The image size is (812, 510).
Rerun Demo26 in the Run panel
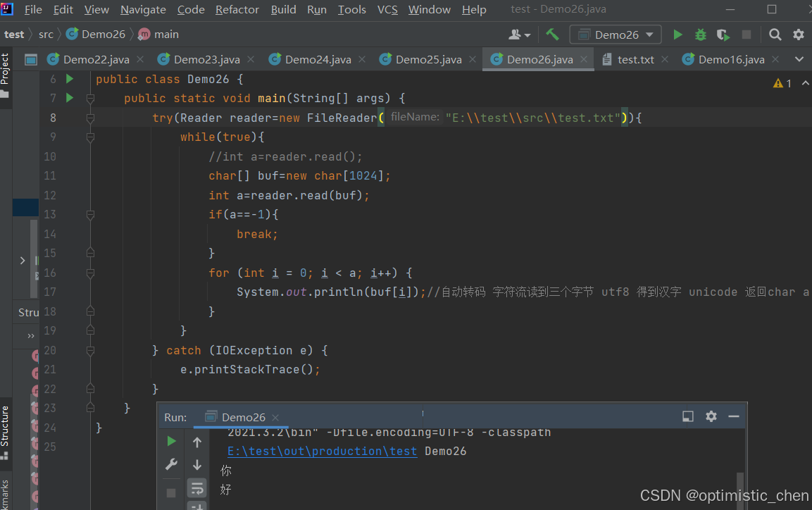pyautogui.click(x=171, y=441)
